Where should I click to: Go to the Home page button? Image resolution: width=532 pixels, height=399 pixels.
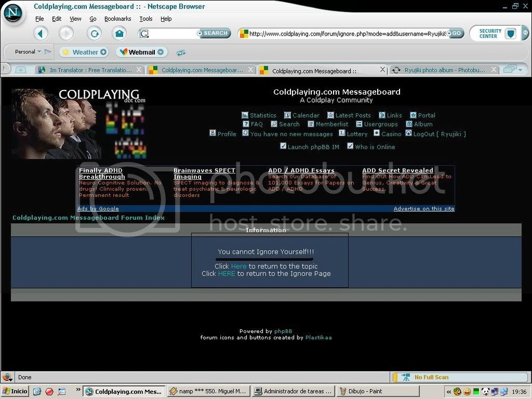point(119,33)
